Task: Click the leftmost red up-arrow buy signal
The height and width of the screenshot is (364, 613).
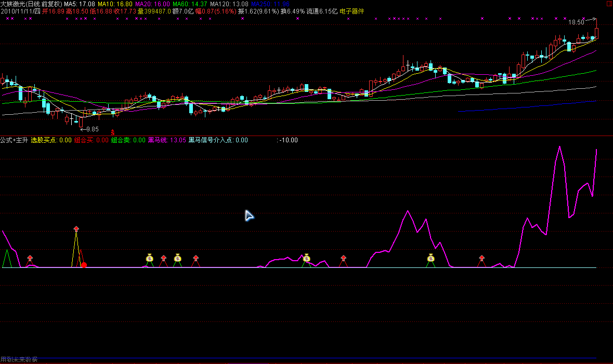Action: coord(30,258)
